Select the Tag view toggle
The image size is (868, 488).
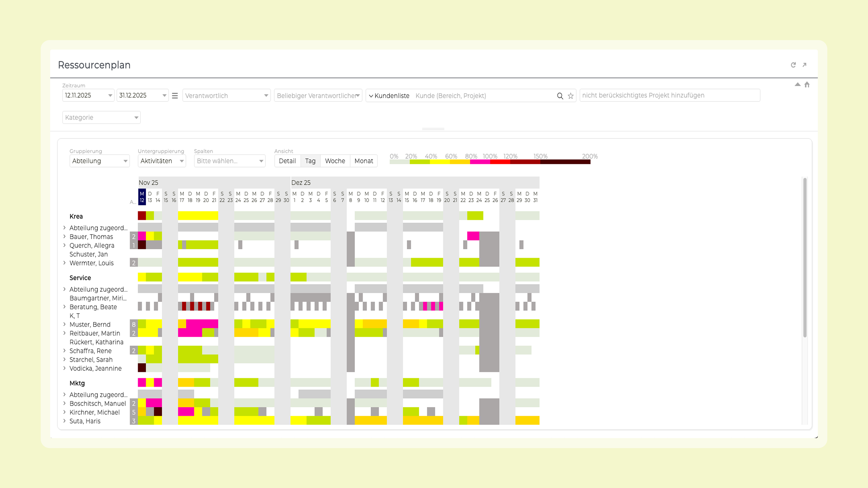pyautogui.click(x=310, y=161)
